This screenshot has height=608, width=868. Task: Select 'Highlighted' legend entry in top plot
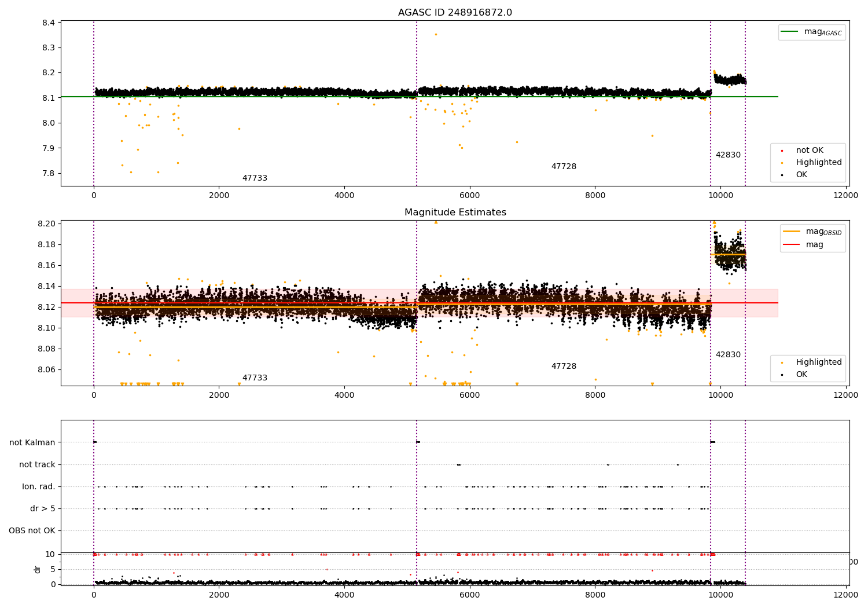pos(819,163)
